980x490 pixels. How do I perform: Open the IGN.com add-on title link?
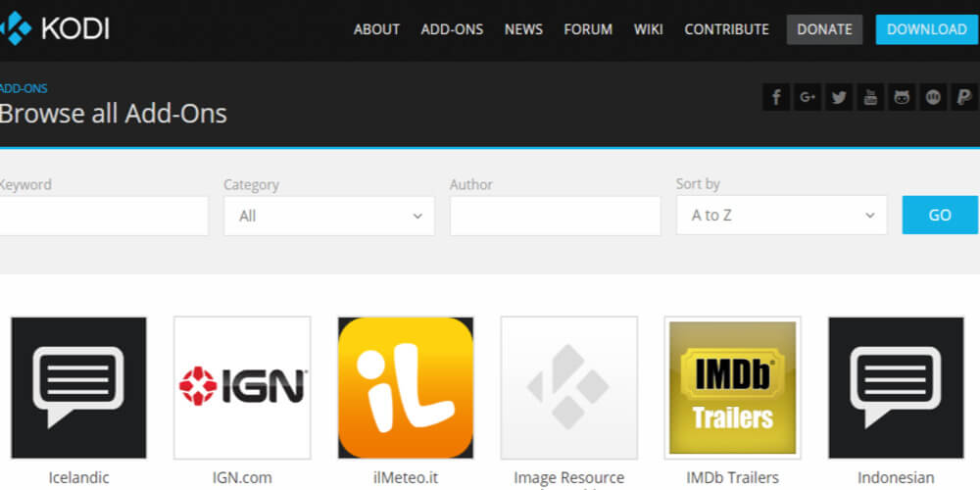(242, 478)
